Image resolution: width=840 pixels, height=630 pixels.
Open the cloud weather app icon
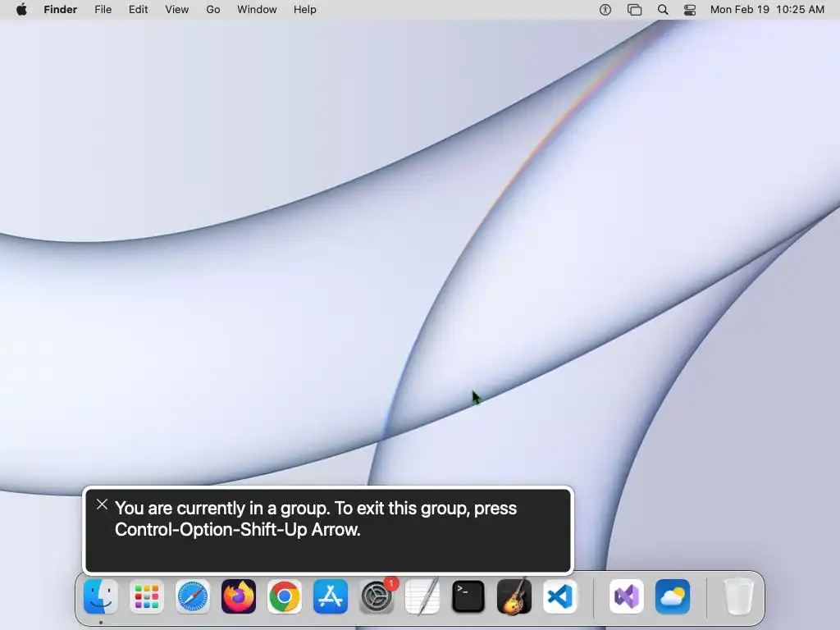click(x=673, y=596)
